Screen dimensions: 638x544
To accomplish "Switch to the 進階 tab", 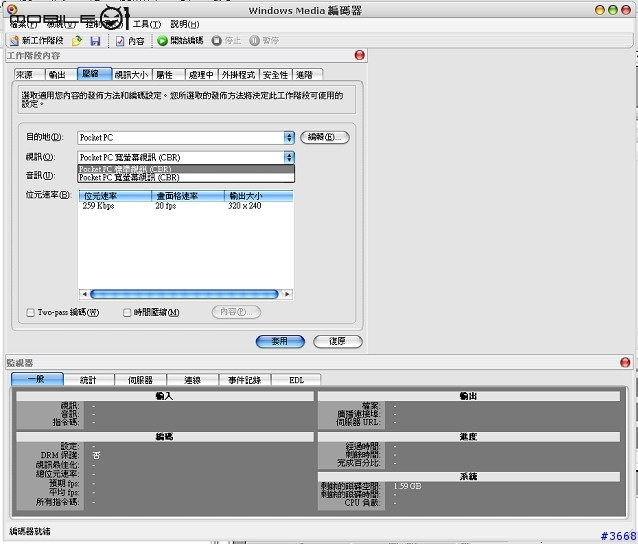I will coord(307,75).
